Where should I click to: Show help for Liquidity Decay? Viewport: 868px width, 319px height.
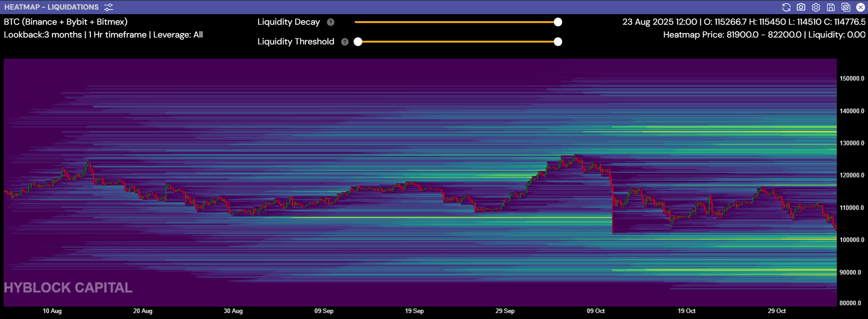tap(330, 22)
